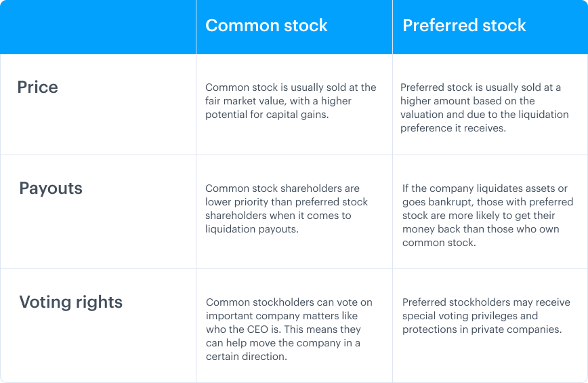Viewport: 588px width, 383px height.
Task: Click the 'certain direction.' text
Action: pos(247,357)
